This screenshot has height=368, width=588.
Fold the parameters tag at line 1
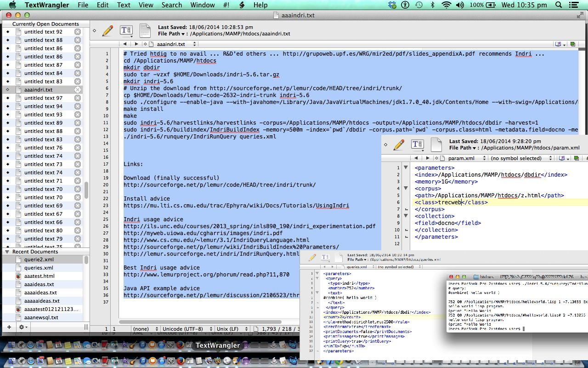click(406, 168)
